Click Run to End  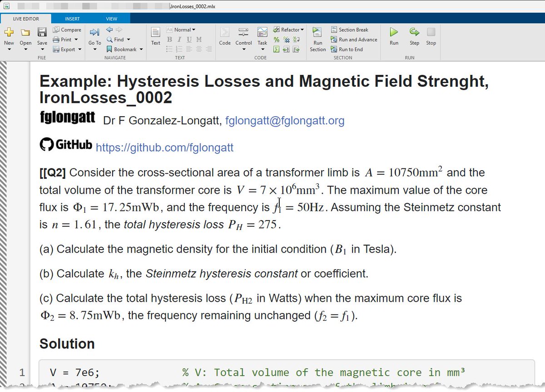click(x=347, y=49)
